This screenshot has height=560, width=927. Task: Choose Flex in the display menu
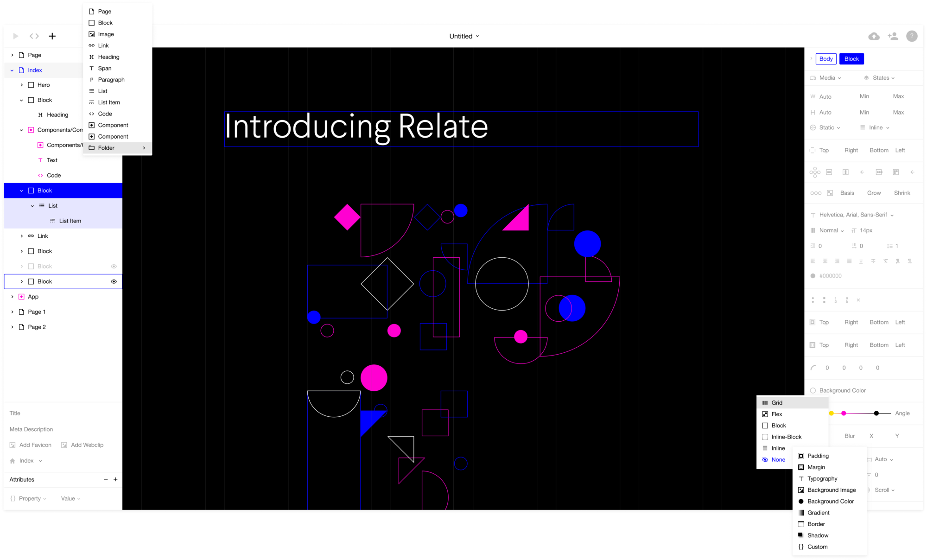[x=777, y=414]
